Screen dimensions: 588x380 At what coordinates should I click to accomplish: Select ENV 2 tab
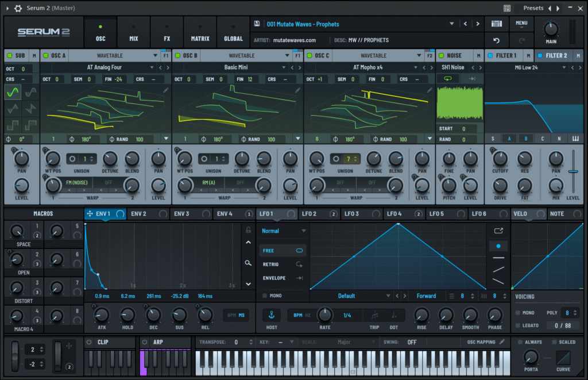point(148,214)
